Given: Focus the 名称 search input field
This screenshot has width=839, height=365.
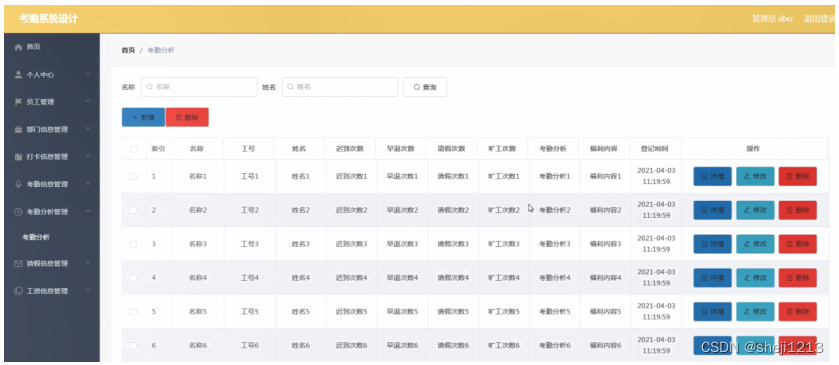Looking at the screenshot, I should (x=199, y=87).
